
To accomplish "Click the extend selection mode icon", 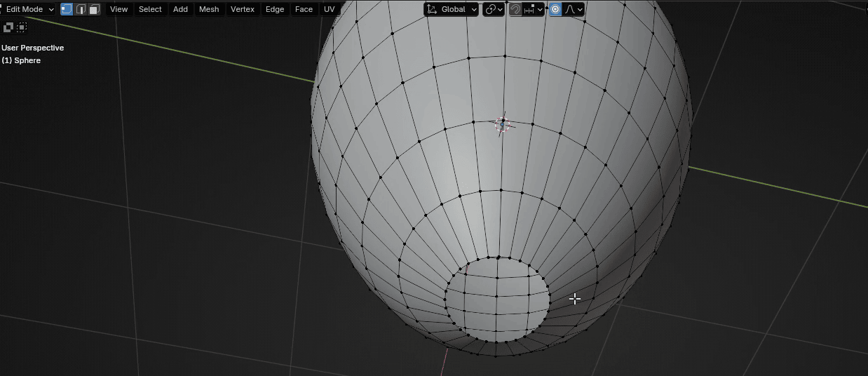I will 22,27.
